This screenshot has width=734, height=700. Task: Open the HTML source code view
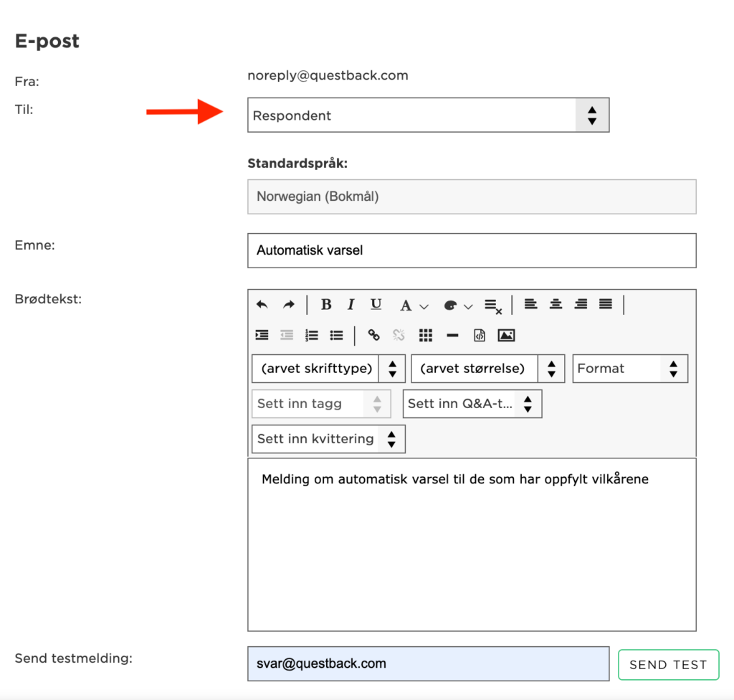480,336
